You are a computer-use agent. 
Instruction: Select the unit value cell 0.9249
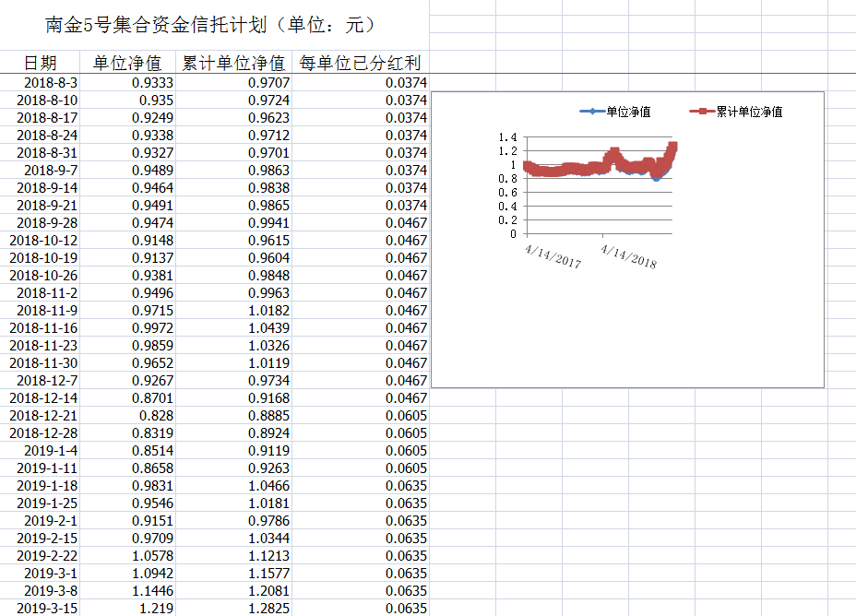click(127, 117)
